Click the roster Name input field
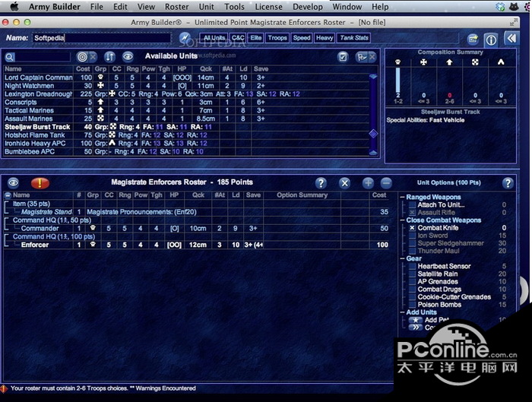The image size is (532, 402). (x=101, y=38)
